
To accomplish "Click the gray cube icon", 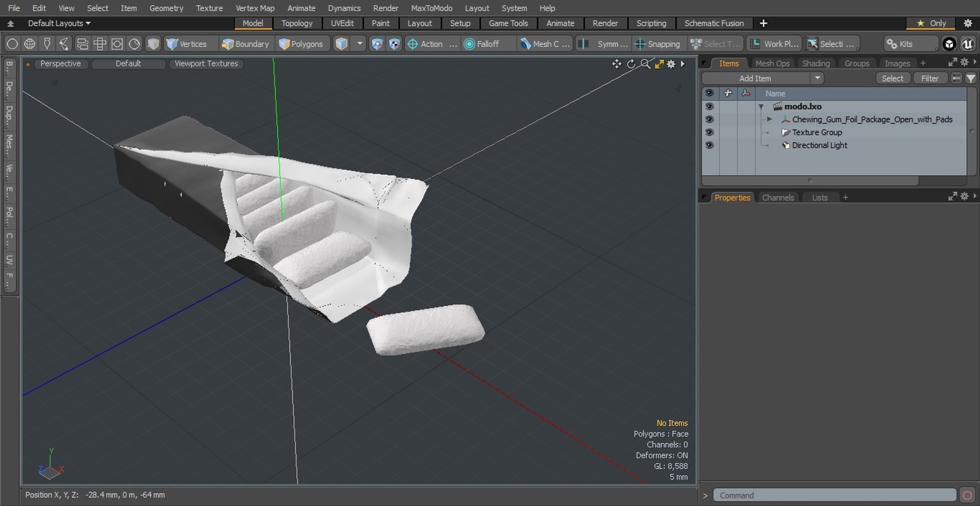I will pyautogui.click(x=153, y=44).
